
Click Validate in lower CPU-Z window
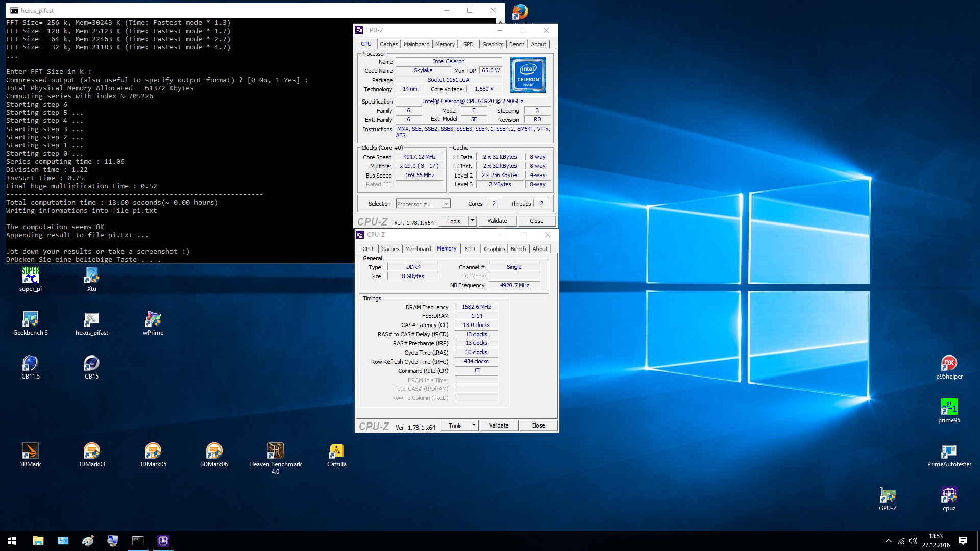pyautogui.click(x=499, y=425)
